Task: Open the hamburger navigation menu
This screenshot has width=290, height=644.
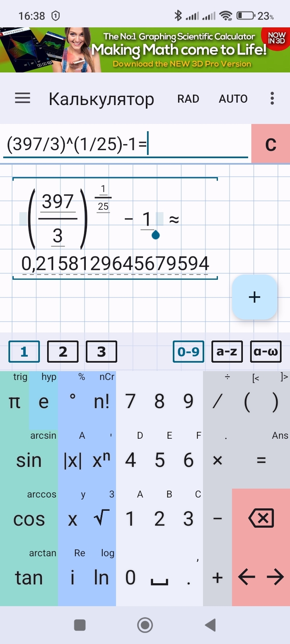Action: click(x=23, y=99)
